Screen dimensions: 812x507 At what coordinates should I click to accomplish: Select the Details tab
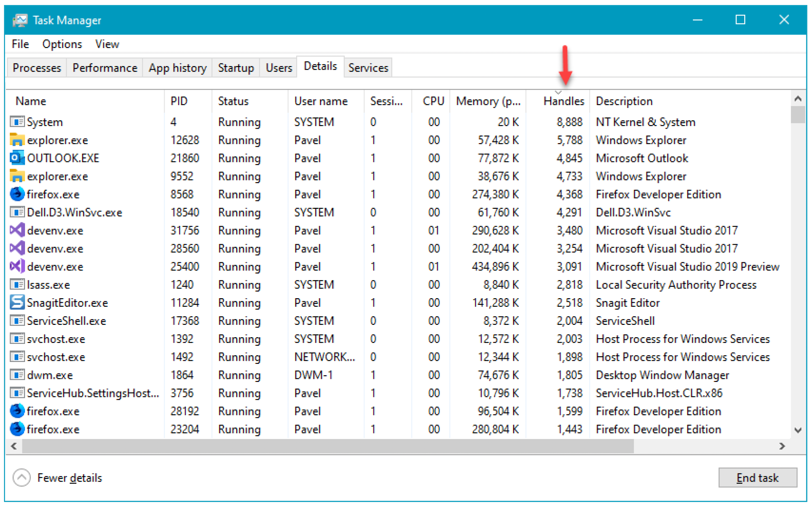coord(320,67)
